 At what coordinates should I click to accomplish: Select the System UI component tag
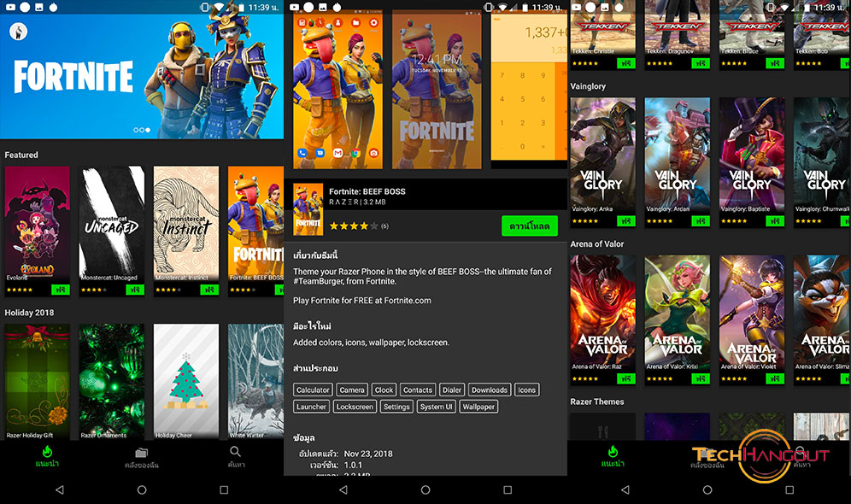click(436, 407)
